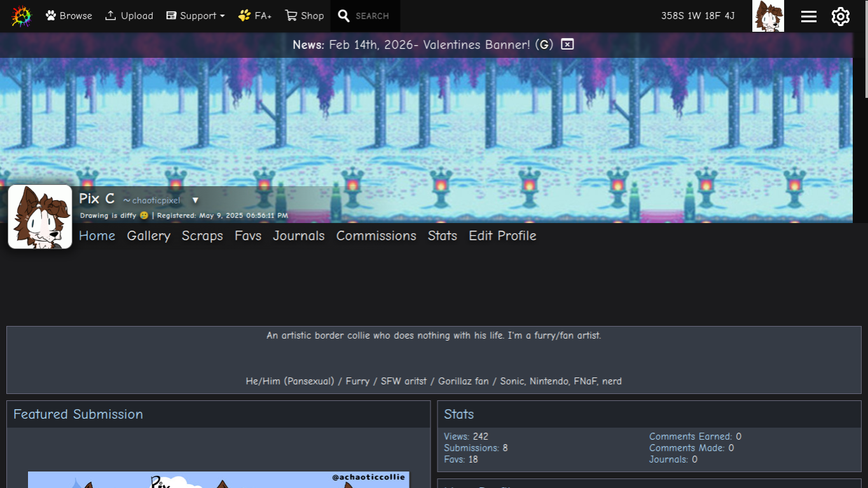Viewport: 868px width, 488px height.
Task: Select the Upload icon in the navbar
Action: point(109,15)
